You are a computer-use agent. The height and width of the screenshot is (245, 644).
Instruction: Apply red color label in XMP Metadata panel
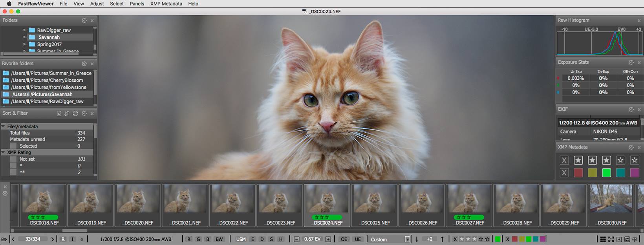tap(578, 173)
